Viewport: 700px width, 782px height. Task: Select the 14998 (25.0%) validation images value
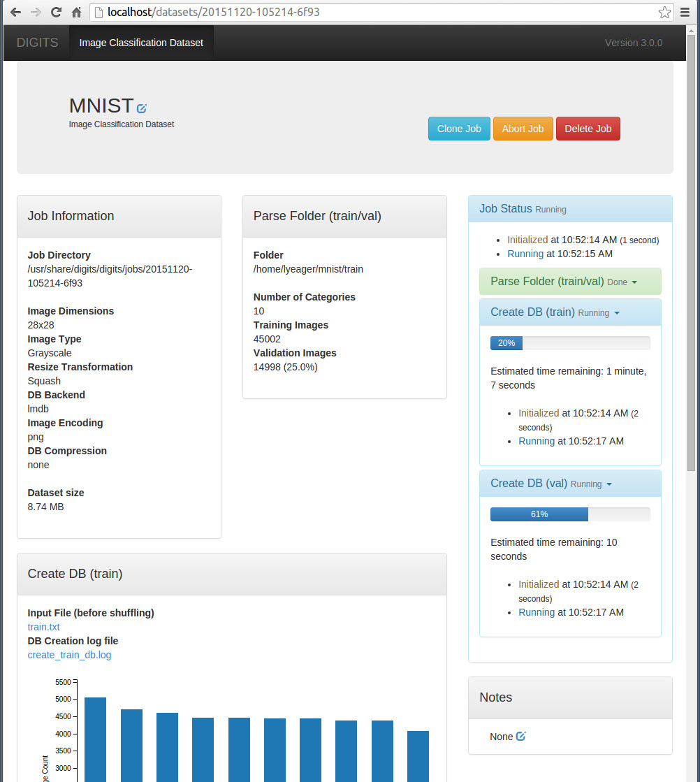[286, 367]
